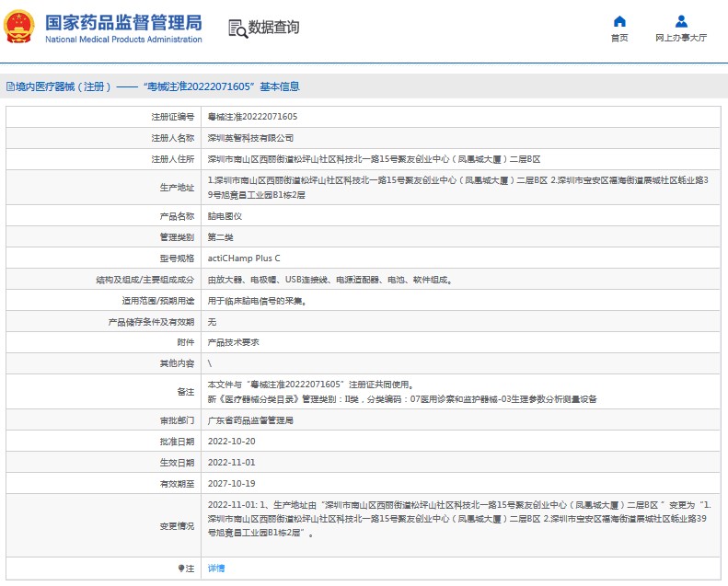Image resolution: width=728 pixels, height=586 pixels.
Task: Click the National Medical Products Administration subtitle
Action: click(122, 40)
